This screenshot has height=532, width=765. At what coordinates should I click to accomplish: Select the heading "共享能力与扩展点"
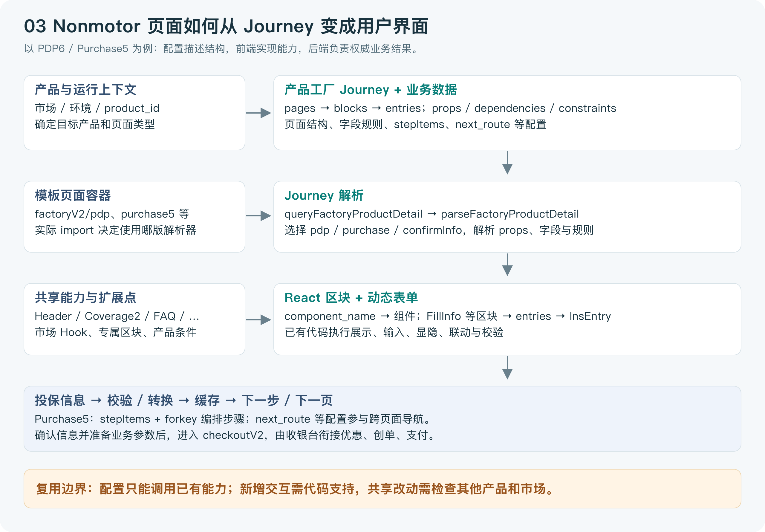point(86,298)
